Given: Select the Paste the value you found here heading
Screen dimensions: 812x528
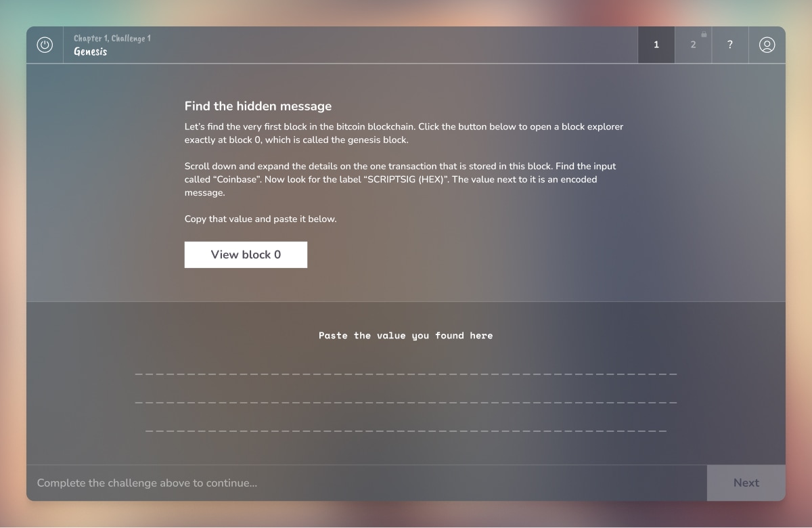Looking at the screenshot, I should click(x=406, y=335).
